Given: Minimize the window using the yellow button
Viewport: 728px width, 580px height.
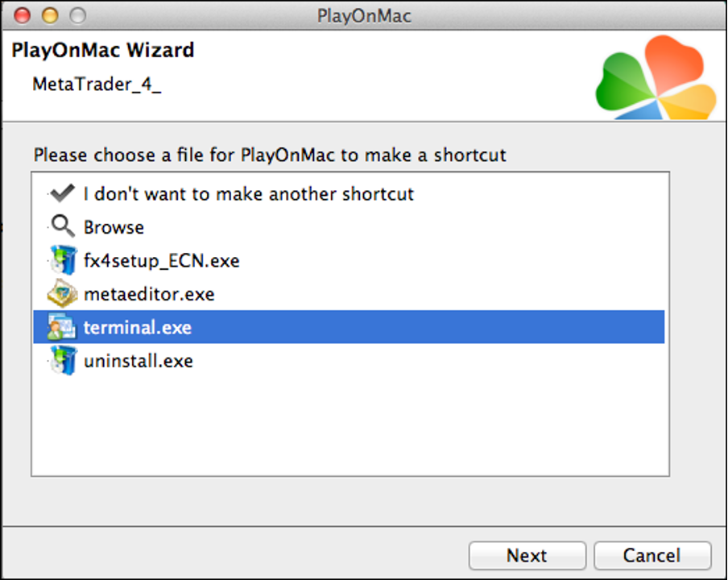Looking at the screenshot, I should 50,15.
